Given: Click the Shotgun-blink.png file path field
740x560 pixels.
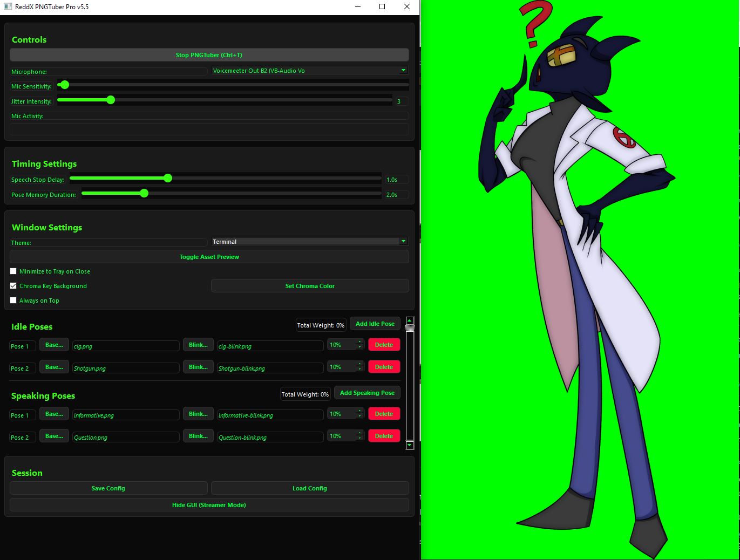Looking at the screenshot, I should [x=270, y=368].
